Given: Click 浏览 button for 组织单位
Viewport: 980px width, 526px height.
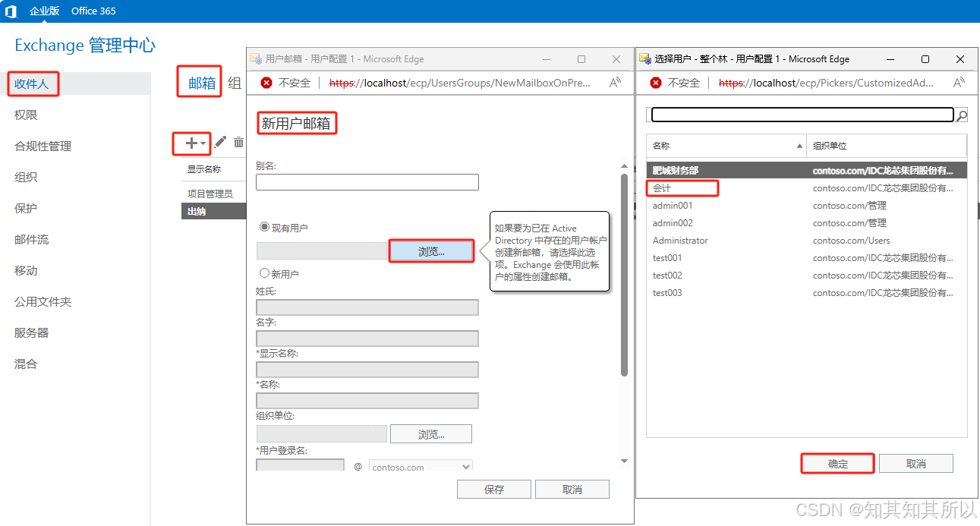Looking at the screenshot, I should pos(431,434).
